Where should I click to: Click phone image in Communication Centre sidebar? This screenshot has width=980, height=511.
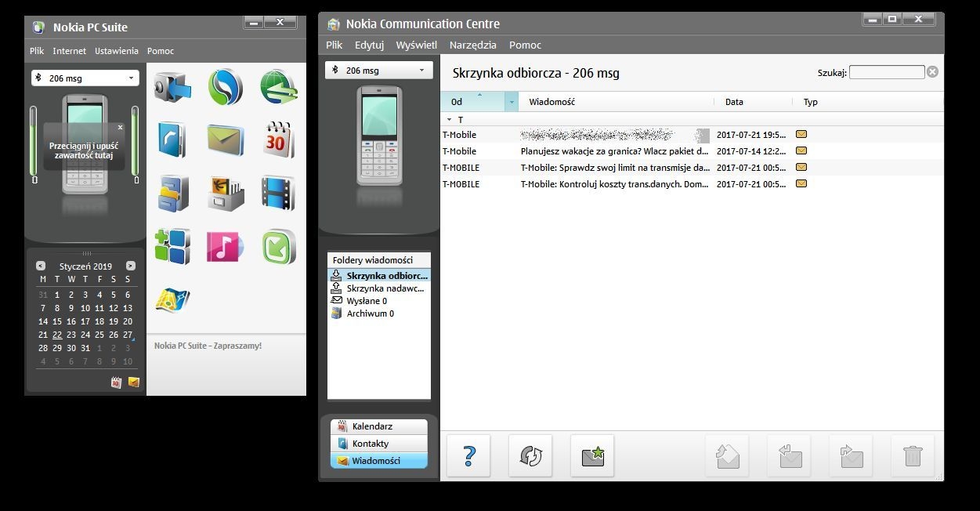point(379,135)
